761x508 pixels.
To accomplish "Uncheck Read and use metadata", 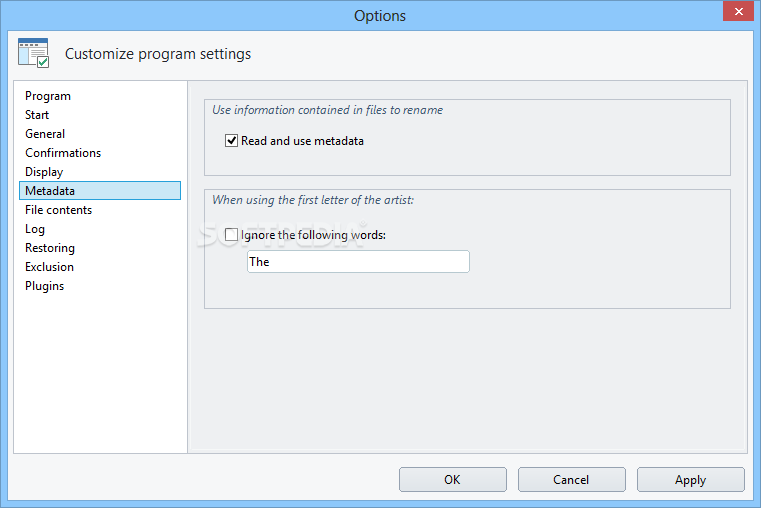I will tap(231, 141).
